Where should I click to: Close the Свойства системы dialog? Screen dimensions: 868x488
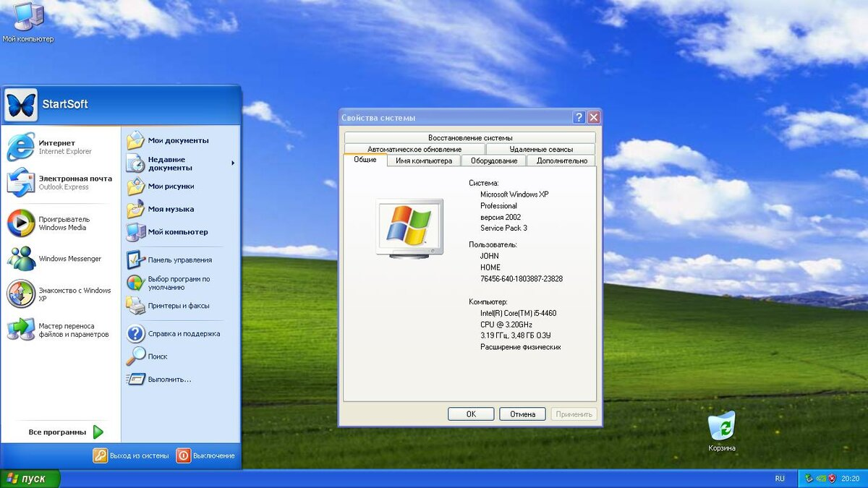[594, 117]
